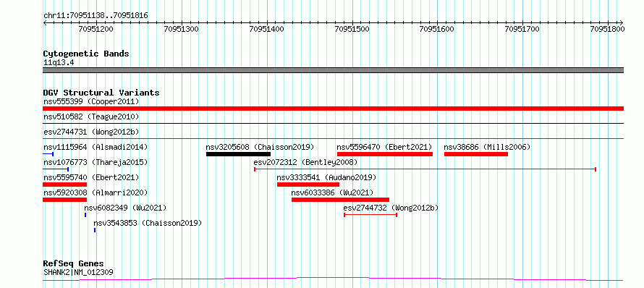Image resolution: width=644 pixels, height=288 pixels.
Task: Click the chr11:70951138..70951816 region label
Action: coord(96,16)
